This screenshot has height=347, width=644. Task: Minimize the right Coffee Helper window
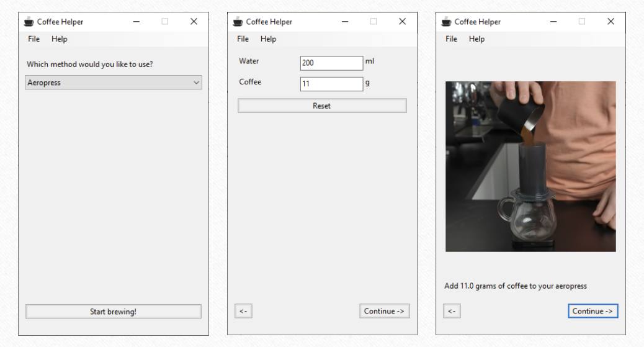(553, 21)
